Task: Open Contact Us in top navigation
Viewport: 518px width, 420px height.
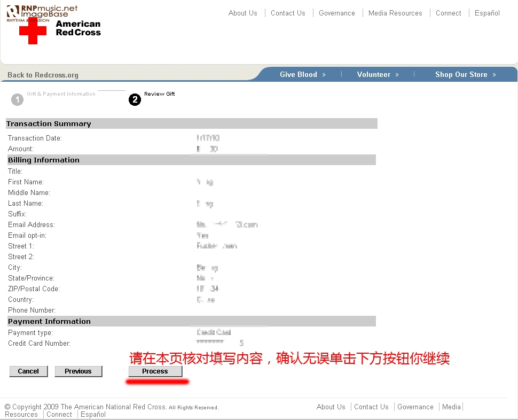Action: tap(288, 13)
